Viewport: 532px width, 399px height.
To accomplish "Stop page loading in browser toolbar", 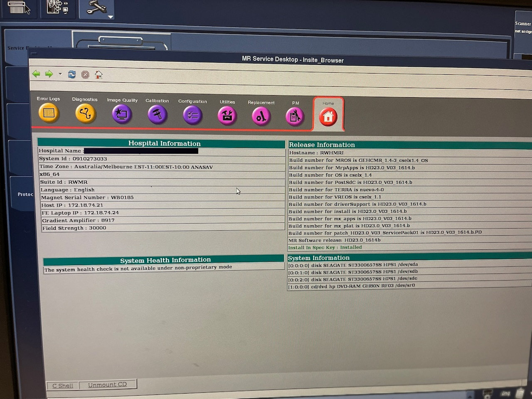I will pyautogui.click(x=85, y=75).
